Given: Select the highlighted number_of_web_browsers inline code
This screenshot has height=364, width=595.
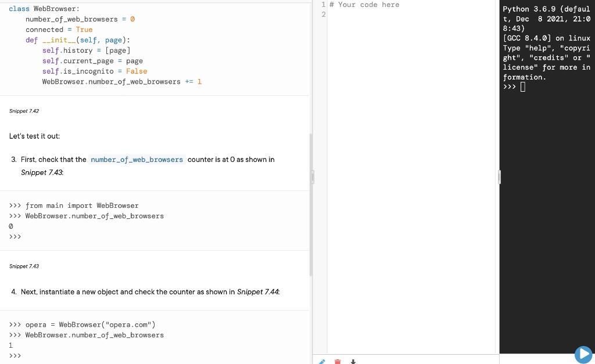Looking at the screenshot, I should (137, 159).
